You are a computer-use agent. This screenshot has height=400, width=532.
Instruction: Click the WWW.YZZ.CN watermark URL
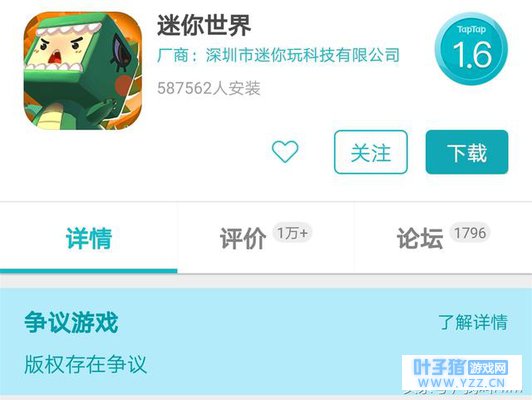click(462, 383)
